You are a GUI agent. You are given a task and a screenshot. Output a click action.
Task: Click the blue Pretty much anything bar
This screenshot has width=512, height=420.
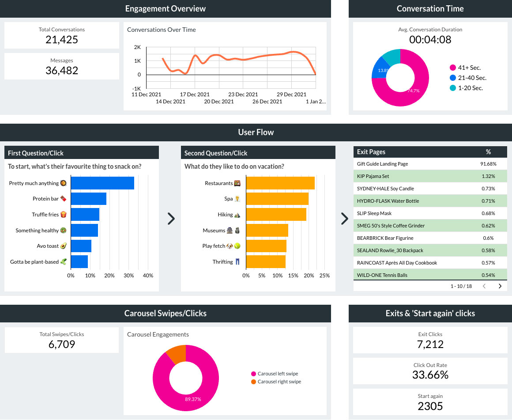tap(102, 183)
